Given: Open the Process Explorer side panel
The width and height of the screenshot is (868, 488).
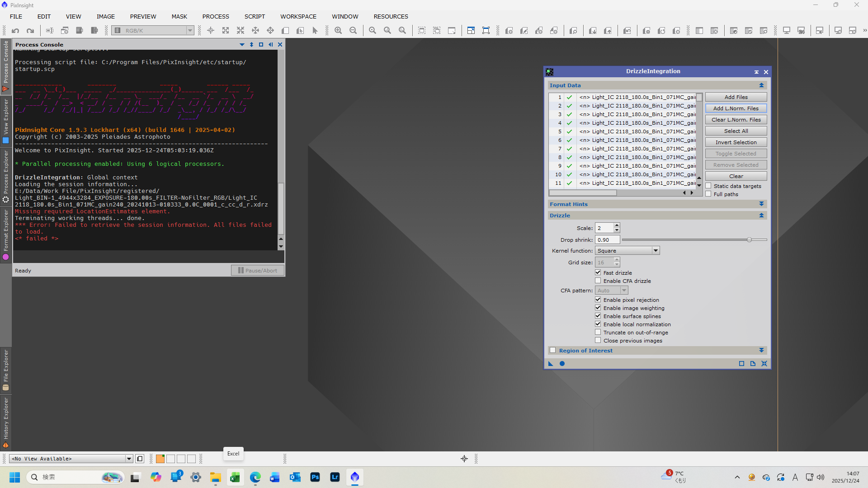Looking at the screenshot, I should pyautogui.click(x=6, y=176).
